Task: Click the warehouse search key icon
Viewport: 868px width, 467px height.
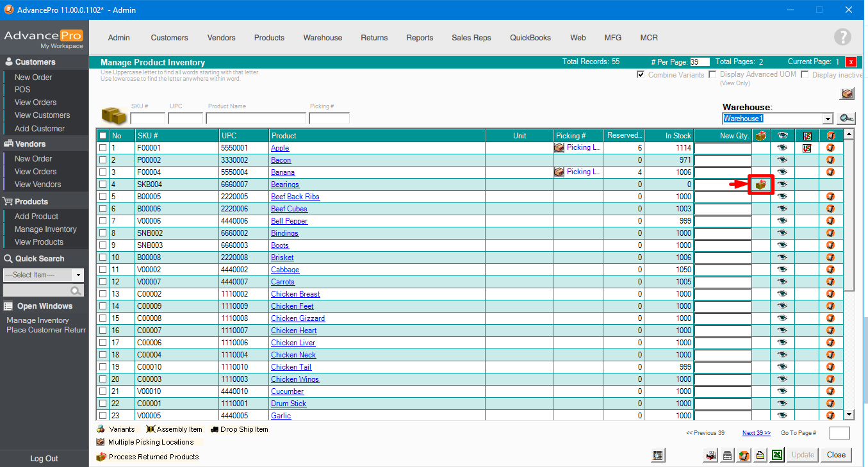Action: (847, 119)
